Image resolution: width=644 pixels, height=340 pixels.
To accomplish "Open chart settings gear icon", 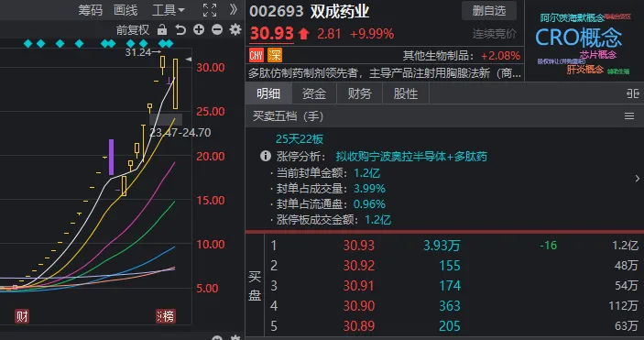I will (x=235, y=29).
